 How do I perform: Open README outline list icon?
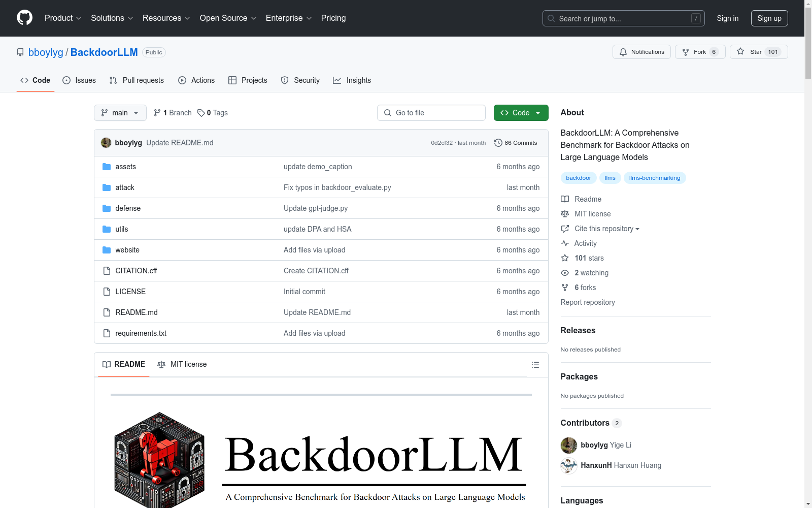(x=535, y=365)
